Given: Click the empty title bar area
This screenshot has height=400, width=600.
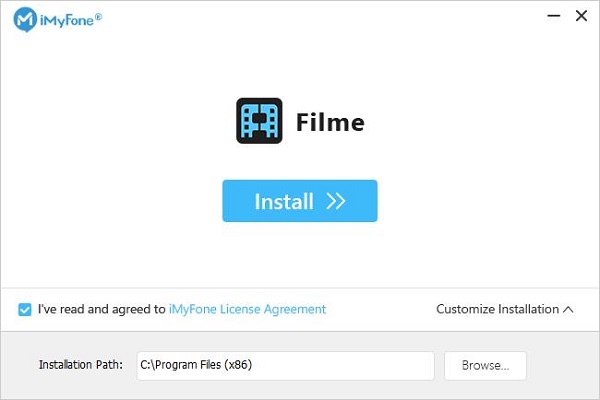Looking at the screenshot, I should click(300, 18).
